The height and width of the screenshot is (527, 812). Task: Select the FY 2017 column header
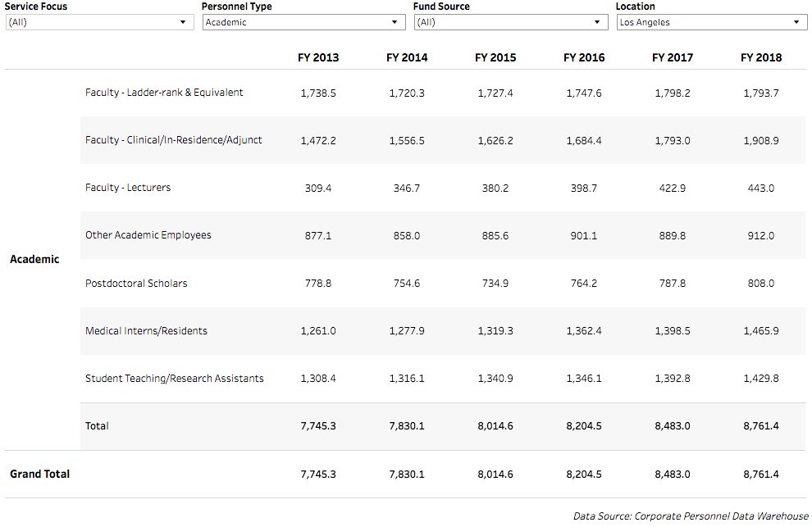[673, 57]
